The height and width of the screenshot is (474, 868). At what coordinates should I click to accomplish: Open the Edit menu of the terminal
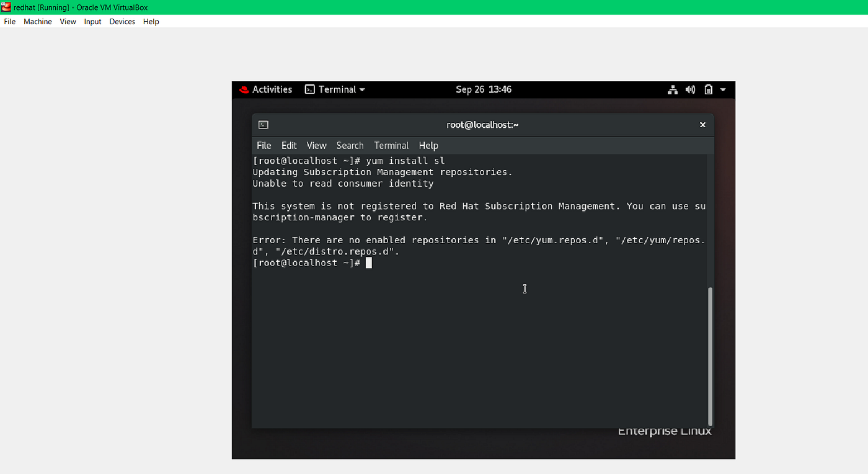point(288,145)
